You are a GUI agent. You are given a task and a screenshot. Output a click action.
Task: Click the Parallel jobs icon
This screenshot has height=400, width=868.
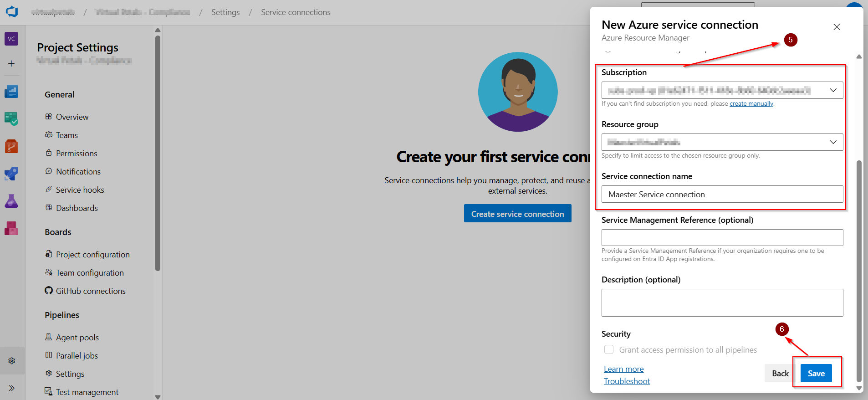[49, 355]
